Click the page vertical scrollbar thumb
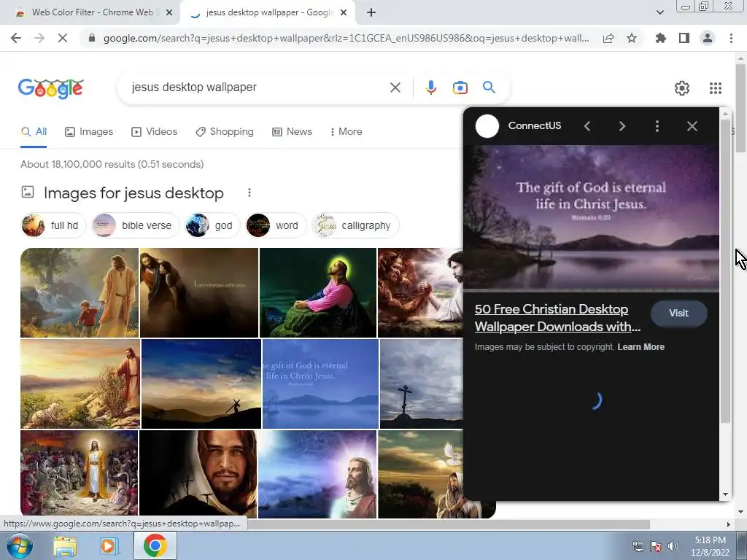The width and height of the screenshot is (747, 560). (741, 109)
